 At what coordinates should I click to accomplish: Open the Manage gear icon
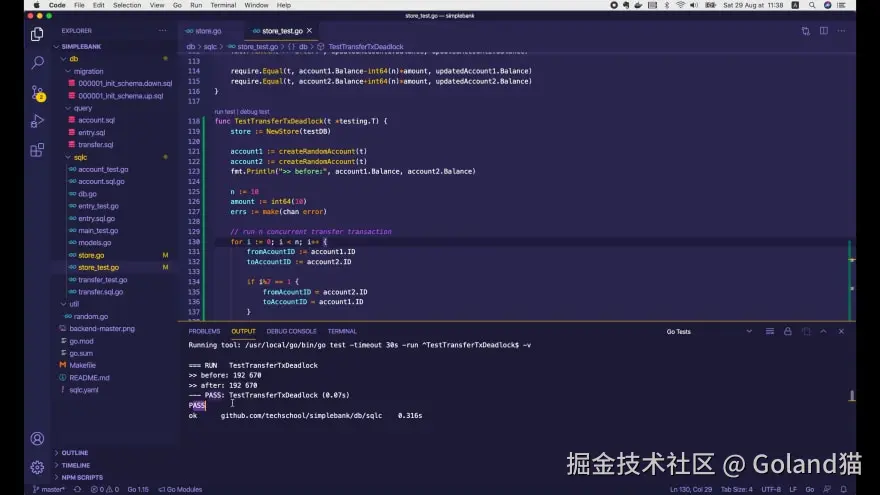(x=37, y=467)
